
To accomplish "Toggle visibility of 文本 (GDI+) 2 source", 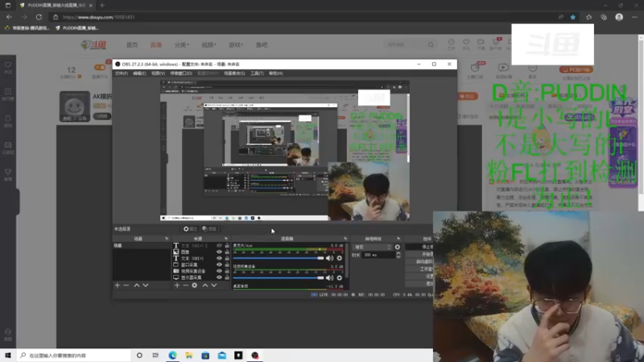I will (219, 246).
